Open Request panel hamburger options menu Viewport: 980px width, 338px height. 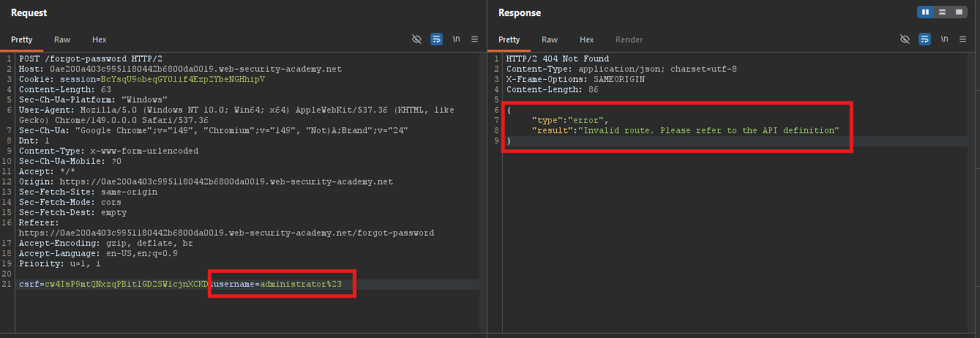(474, 40)
